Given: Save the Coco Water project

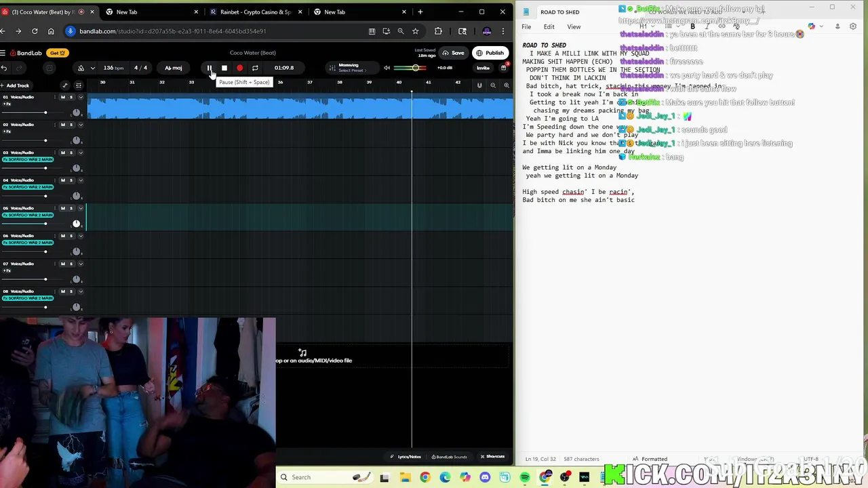Looking at the screenshot, I should [x=454, y=53].
